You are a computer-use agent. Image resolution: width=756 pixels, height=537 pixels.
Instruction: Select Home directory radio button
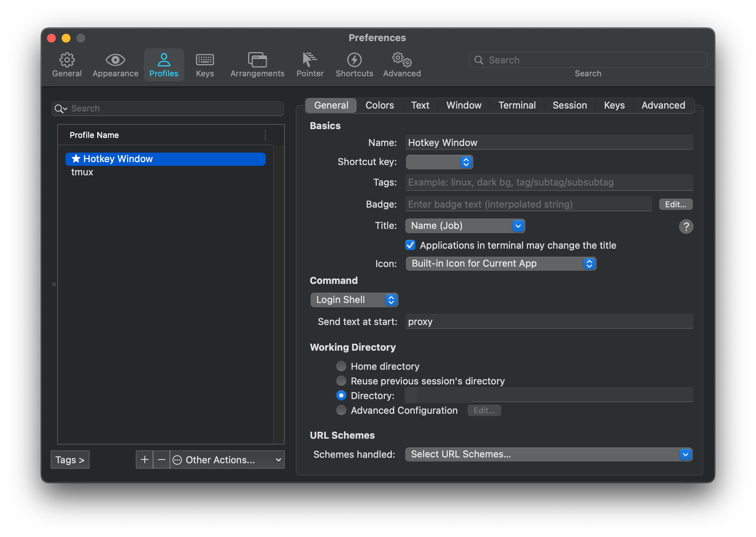[x=341, y=366]
